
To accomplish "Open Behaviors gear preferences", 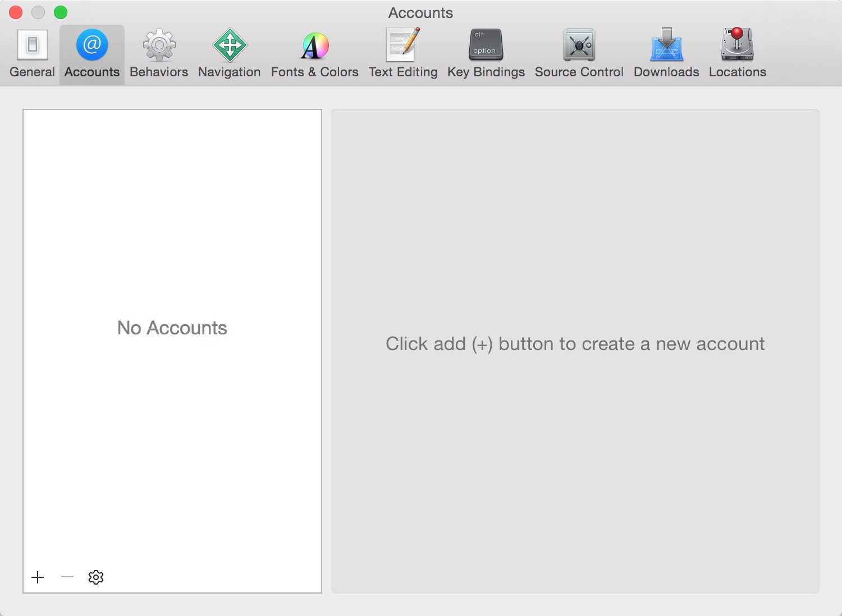I will click(159, 54).
